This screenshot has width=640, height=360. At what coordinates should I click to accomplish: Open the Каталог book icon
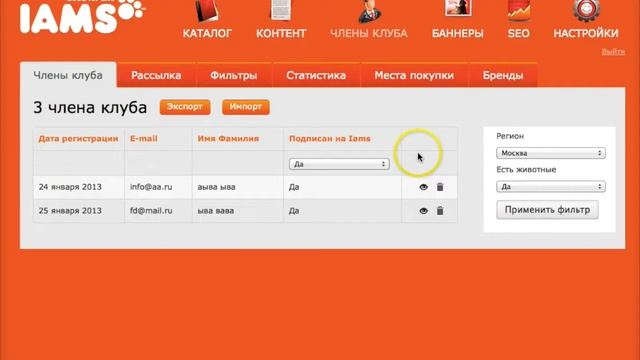207,10
